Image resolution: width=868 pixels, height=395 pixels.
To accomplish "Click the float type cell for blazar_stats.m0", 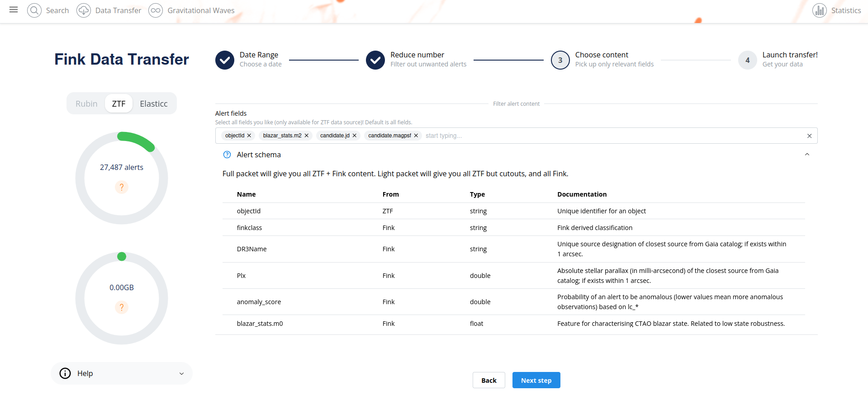I will click(x=477, y=324).
